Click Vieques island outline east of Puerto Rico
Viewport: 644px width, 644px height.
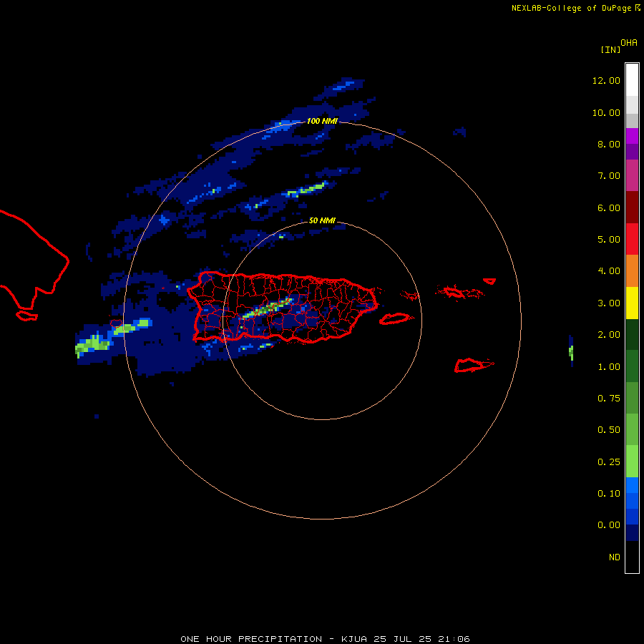[x=395, y=318]
